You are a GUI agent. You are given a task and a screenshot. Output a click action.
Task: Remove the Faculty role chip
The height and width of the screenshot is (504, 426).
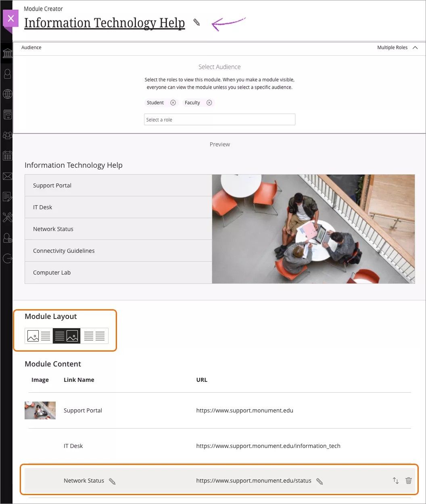pos(209,102)
